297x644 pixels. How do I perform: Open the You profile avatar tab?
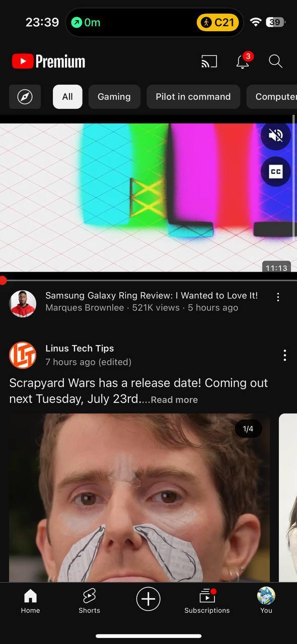(x=266, y=602)
